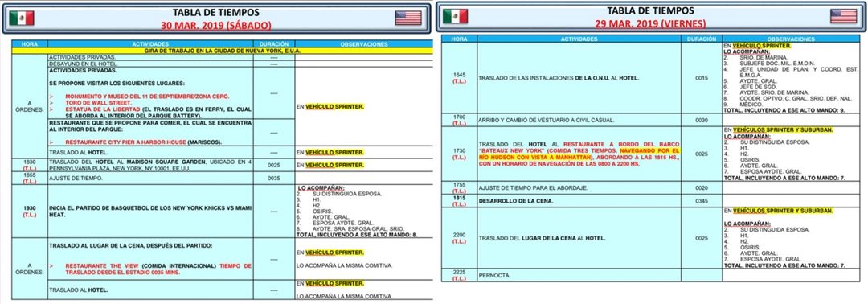Click the "1830" time cell
This screenshot has height=304, width=868.
click(30, 164)
